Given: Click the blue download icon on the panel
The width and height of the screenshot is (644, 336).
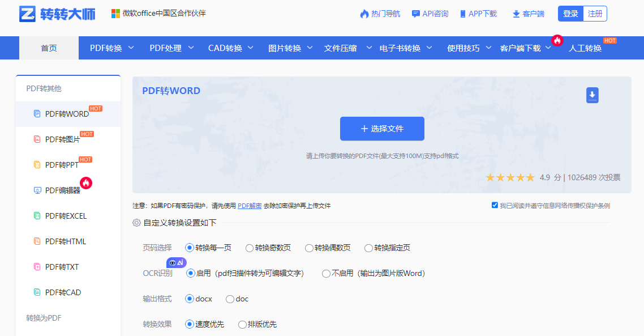Looking at the screenshot, I should 592,95.
